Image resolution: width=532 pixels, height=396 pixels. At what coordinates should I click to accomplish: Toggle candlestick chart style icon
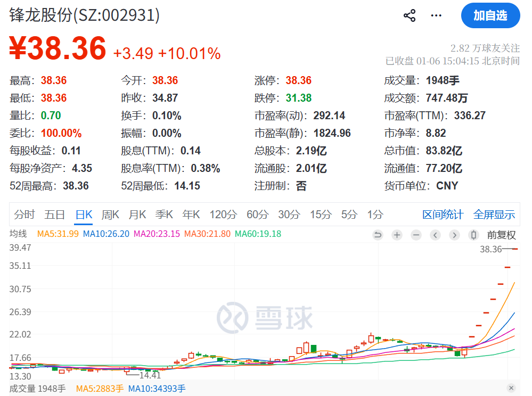point(473,235)
